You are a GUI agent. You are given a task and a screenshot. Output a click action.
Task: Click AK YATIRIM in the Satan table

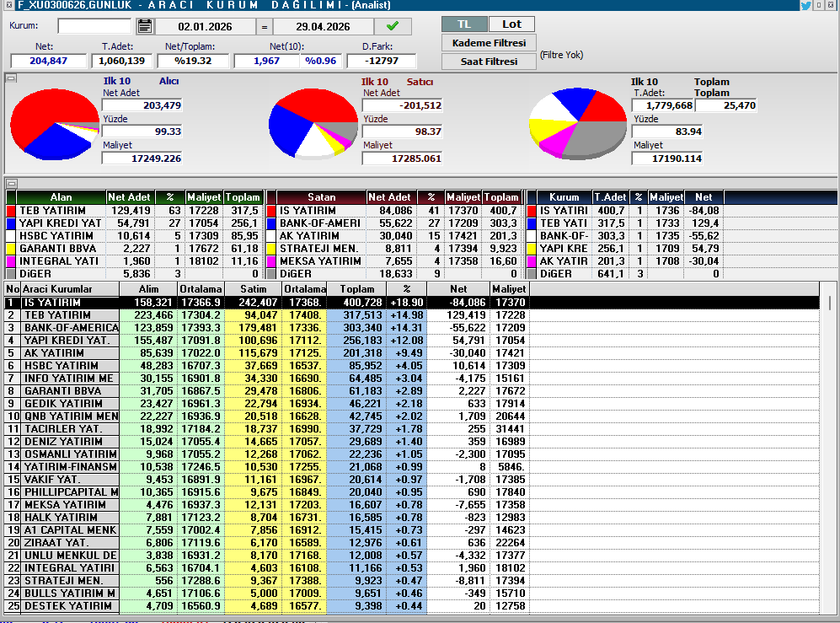(309, 236)
